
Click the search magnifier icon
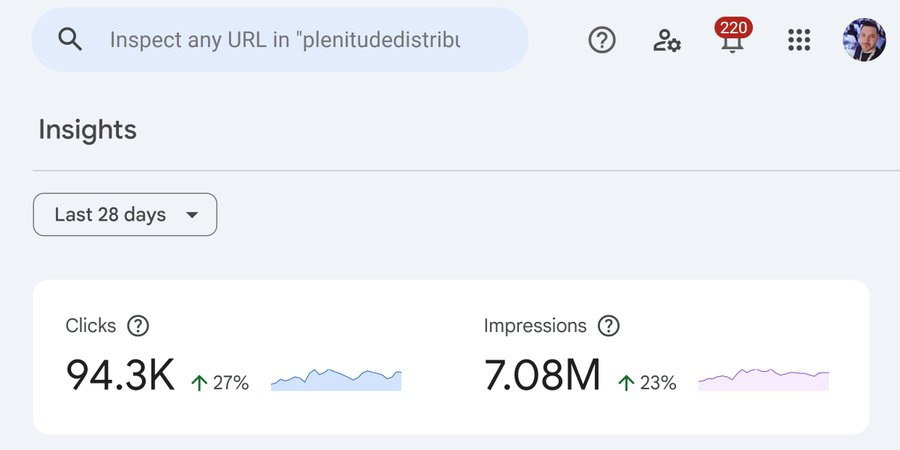(x=69, y=39)
